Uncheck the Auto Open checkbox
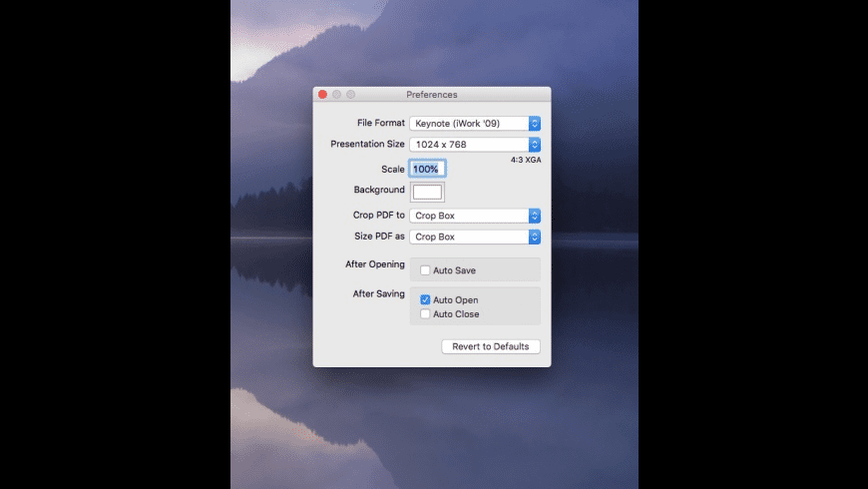The width and height of the screenshot is (868, 489). 425,299
